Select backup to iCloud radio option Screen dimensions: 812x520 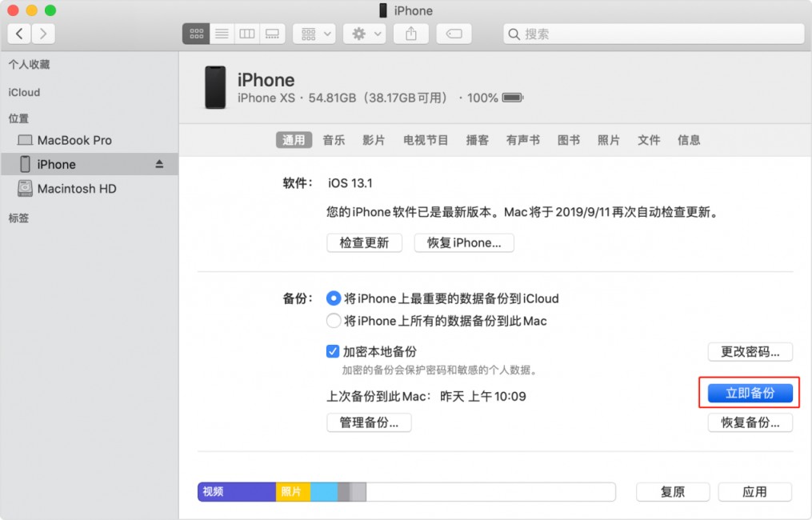click(334, 298)
